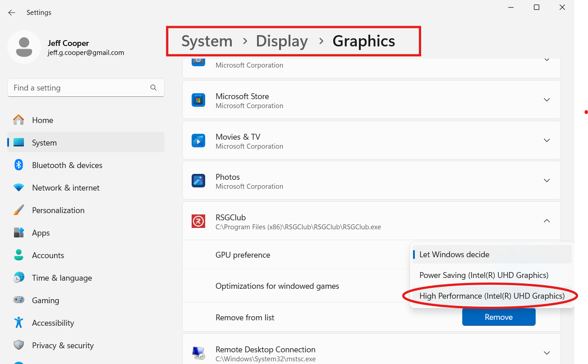Click the Gaming controller icon

[18, 300]
